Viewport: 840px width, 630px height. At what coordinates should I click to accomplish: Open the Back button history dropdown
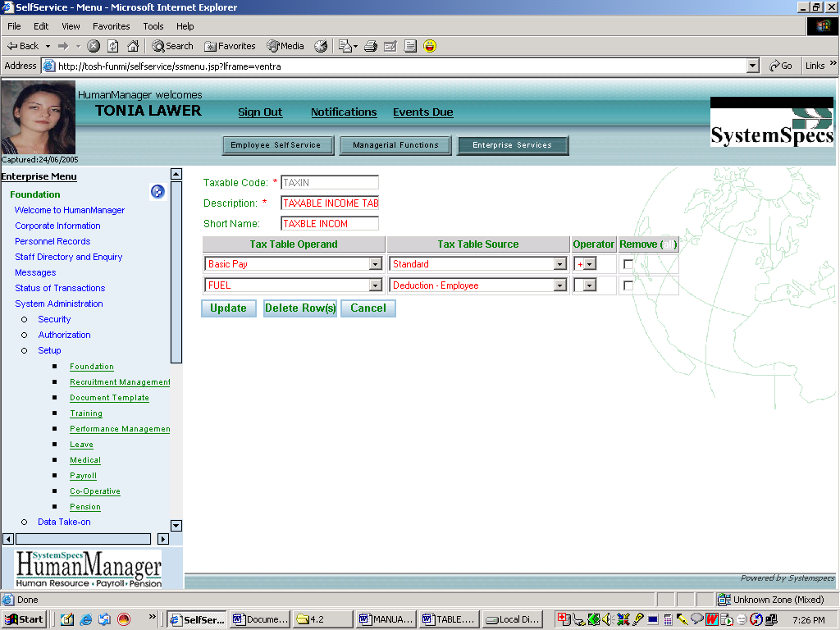coord(48,46)
